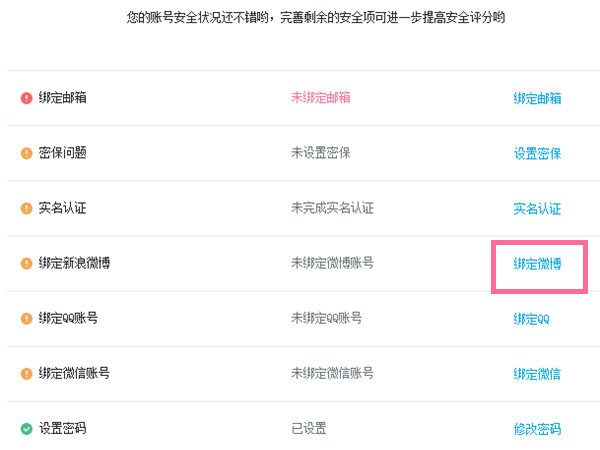Click the orange status icon beside 绑定QQ账号
This screenshot has width=600, height=450.
[26, 319]
